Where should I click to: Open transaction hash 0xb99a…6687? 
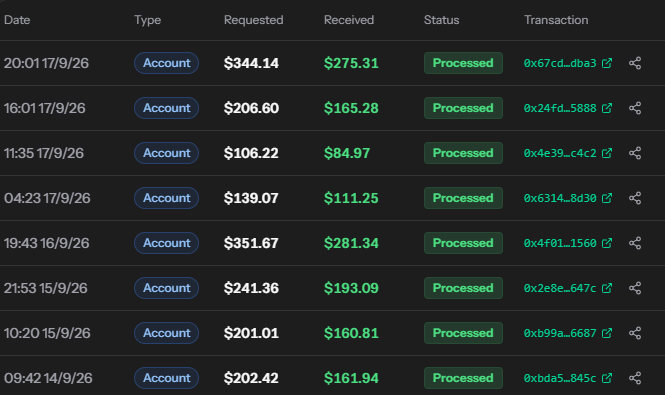560,333
